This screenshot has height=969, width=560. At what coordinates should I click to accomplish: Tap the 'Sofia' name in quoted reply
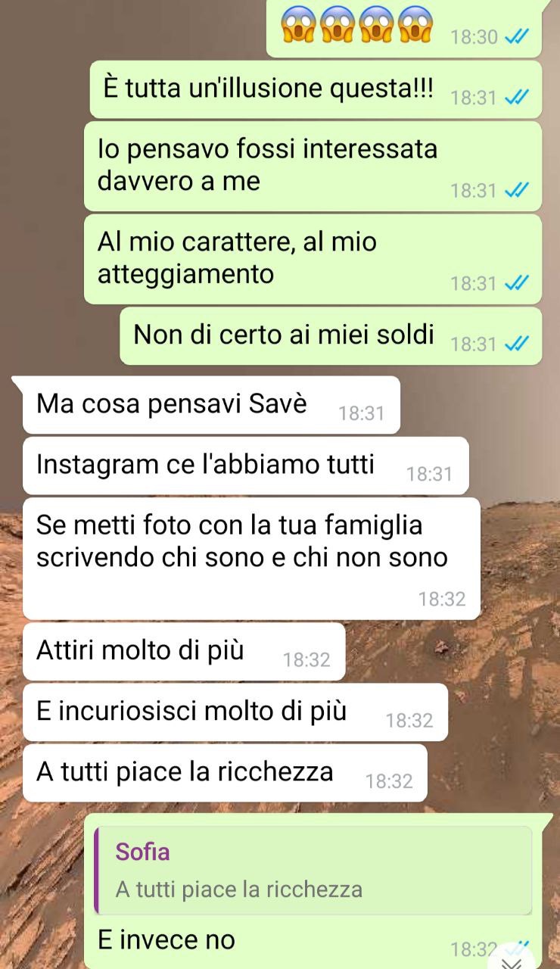142,852
